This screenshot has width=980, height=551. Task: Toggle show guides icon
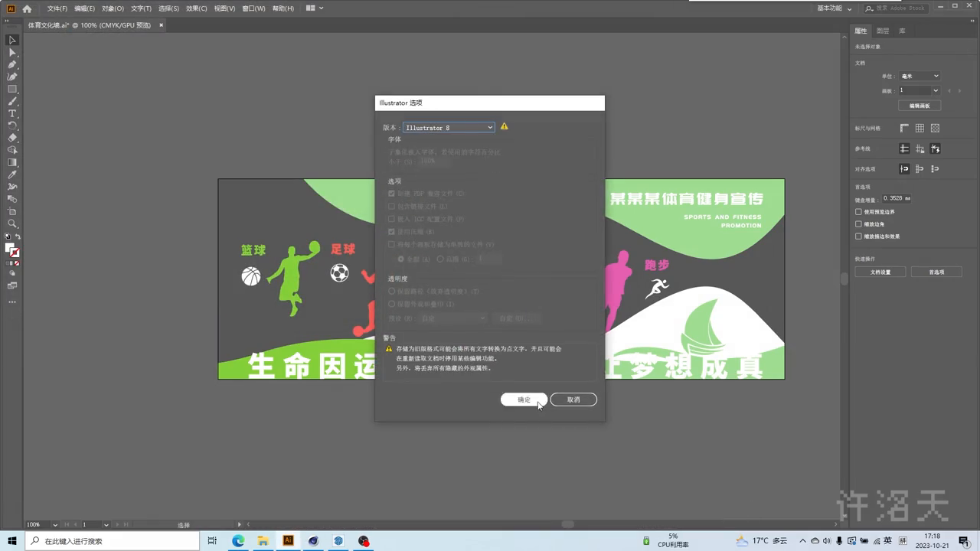click(904, 148)
